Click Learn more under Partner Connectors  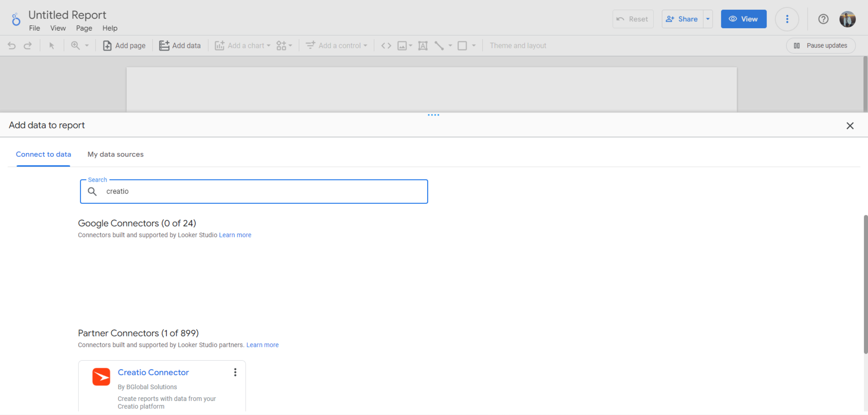[262, 345]
